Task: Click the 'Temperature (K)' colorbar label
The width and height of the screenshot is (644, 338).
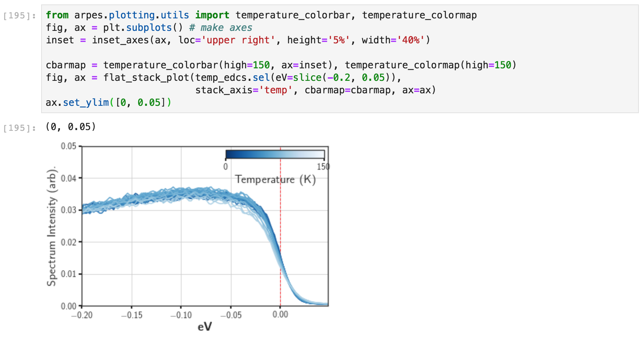Action: tap(275, 179)
